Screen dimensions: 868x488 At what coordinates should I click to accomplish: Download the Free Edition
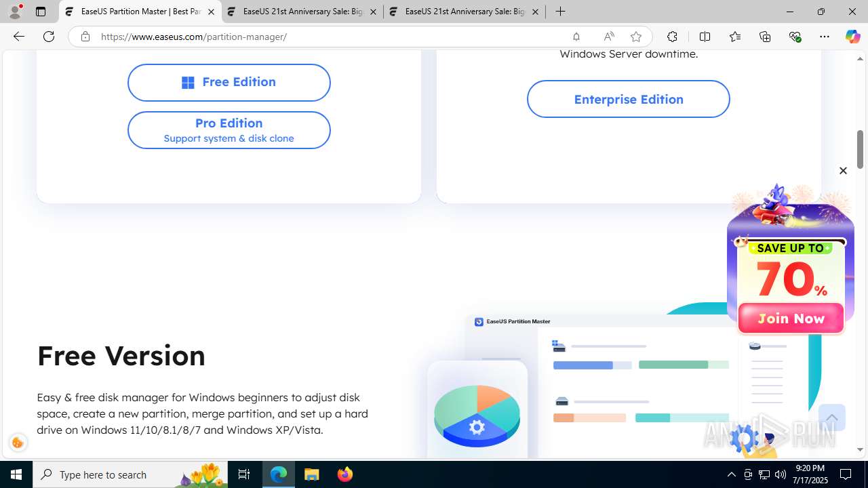pyautogui.click(x=229, y=83)
